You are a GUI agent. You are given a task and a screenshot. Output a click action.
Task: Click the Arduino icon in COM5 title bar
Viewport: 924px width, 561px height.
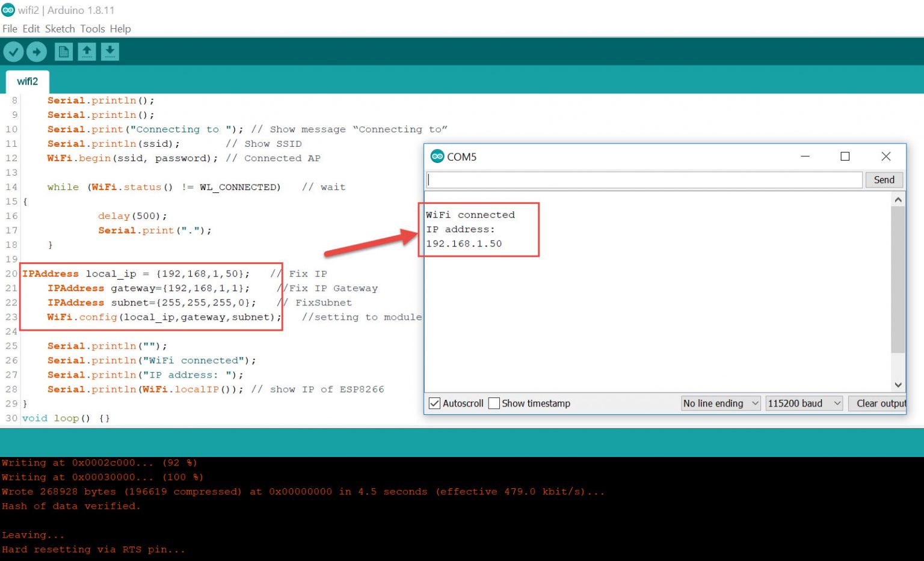437,156
